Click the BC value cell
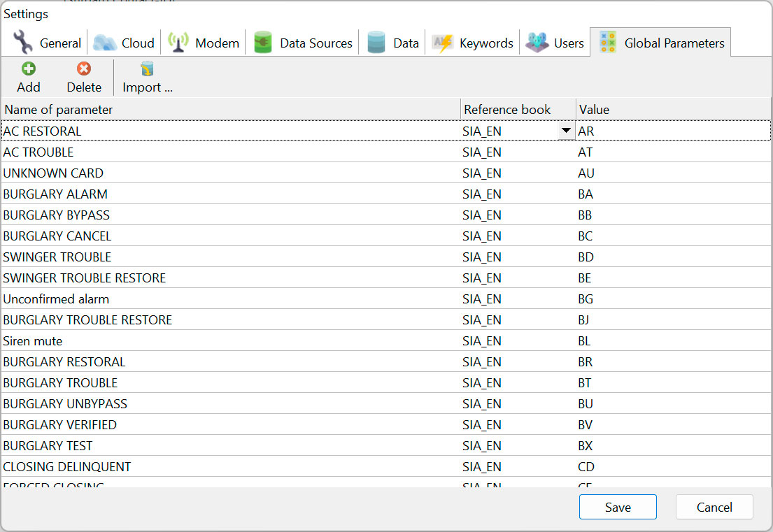The width and height of the screenshot is (773, 532). point(673,236)
